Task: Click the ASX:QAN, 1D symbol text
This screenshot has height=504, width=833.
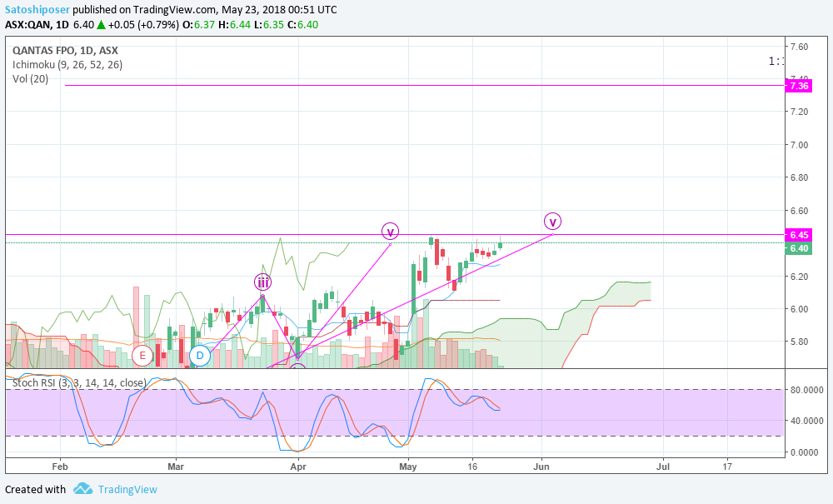Action: pyautogui.click(x=37, y=24)
